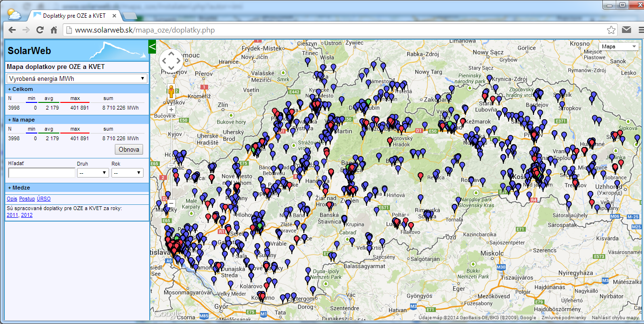The height and width of the screenshot is (324, 644).
Task: Switch to the 'Doplatky pre OZE a KVET' tab
Action: coord(74,16)
